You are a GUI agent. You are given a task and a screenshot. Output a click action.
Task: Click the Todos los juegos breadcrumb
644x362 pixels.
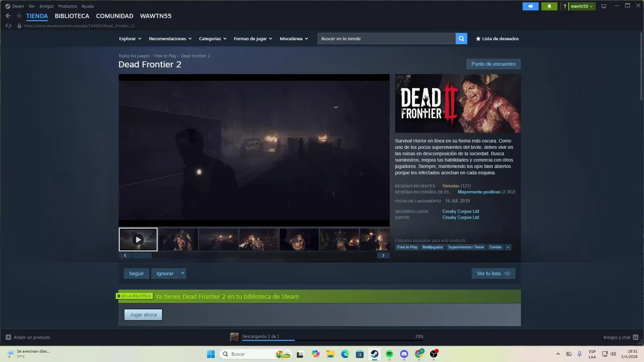(134, 56)
